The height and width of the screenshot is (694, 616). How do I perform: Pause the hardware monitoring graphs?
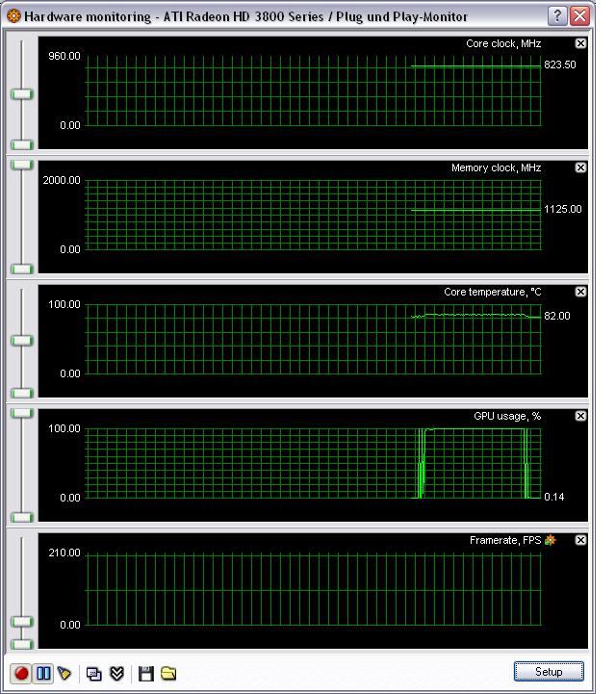pyautogui.click(x=43, y=673)
